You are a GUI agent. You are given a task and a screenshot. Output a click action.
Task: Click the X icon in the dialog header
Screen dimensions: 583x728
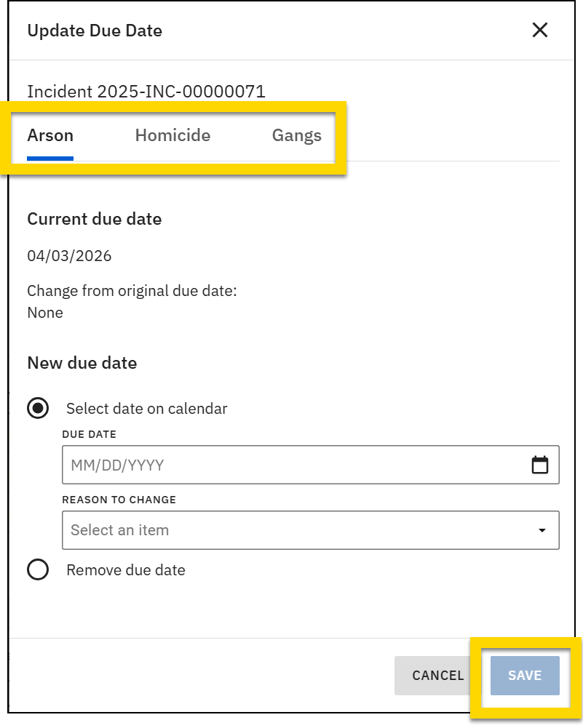click(x=539, y=31)
